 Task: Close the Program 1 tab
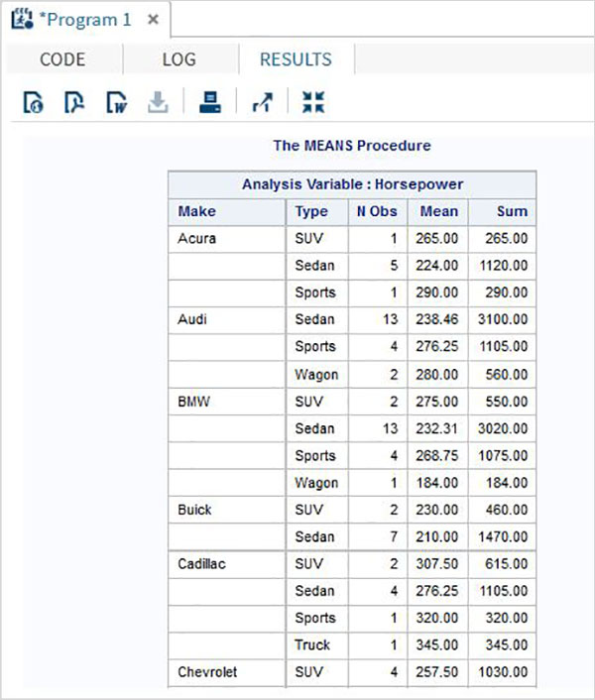152,20
